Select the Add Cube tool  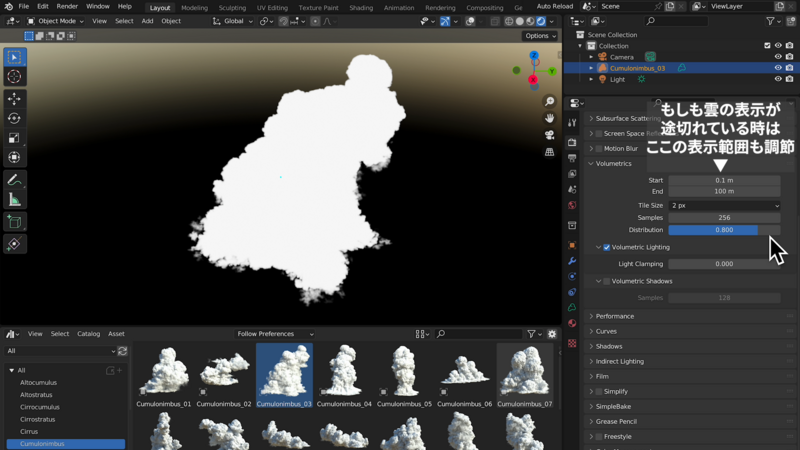click(14, 222)
